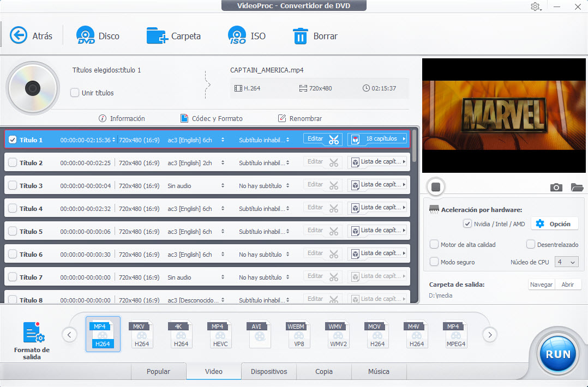This screenshot has width=588, height=387.
Task: Toggle the Desentrelazado checkbox
Action: [x=531, y=245]
